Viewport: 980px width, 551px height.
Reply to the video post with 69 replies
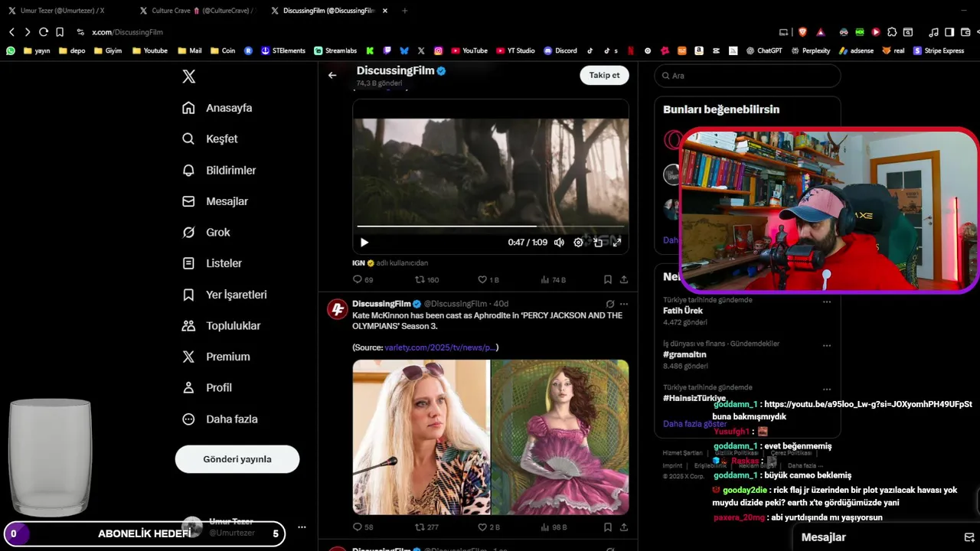click(363, 280)
